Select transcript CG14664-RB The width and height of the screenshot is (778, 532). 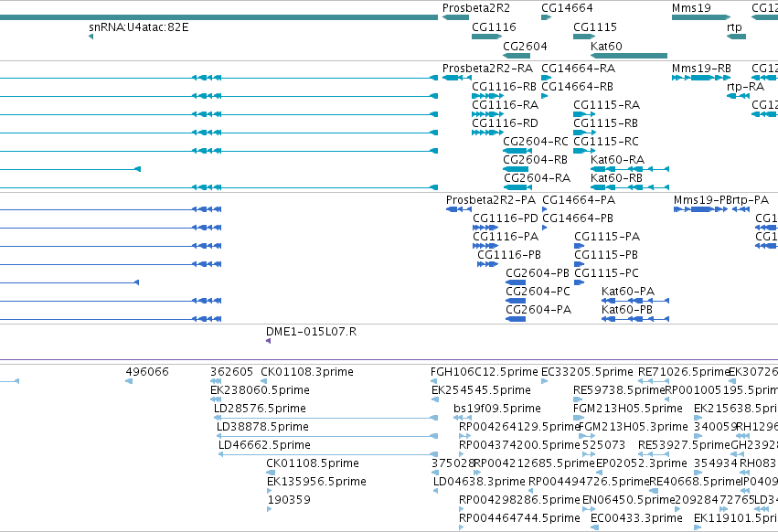pyautogui.click(x=577, y=86)
